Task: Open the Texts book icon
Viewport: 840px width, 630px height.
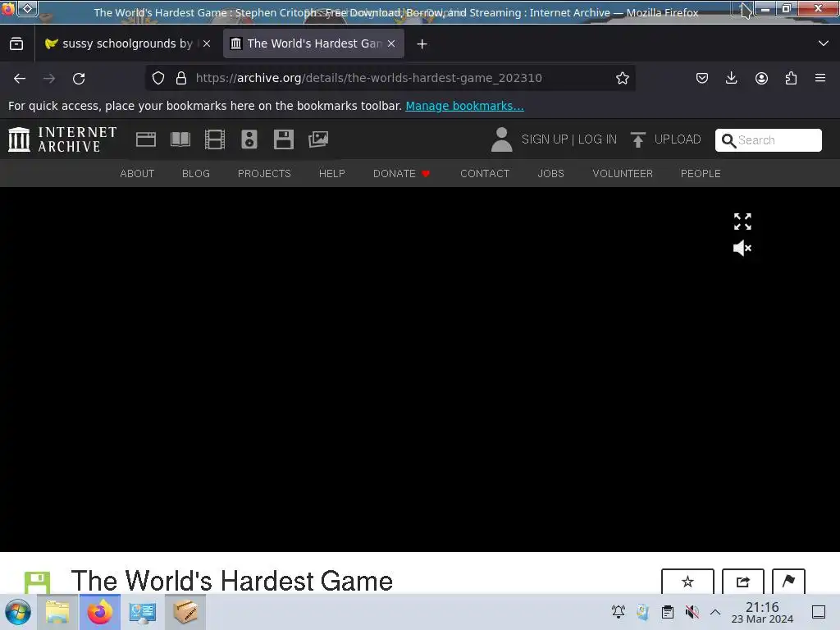Action: coord(180,139)
